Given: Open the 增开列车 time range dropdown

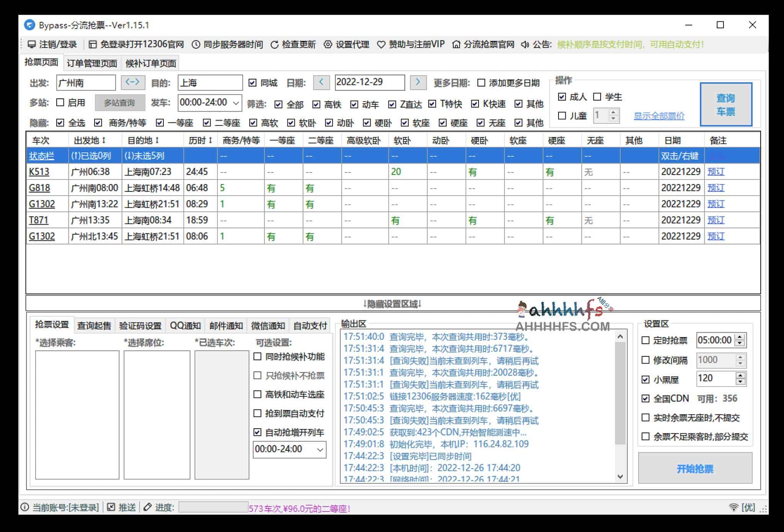Looking at the screenshot, I should coord(320,450).
